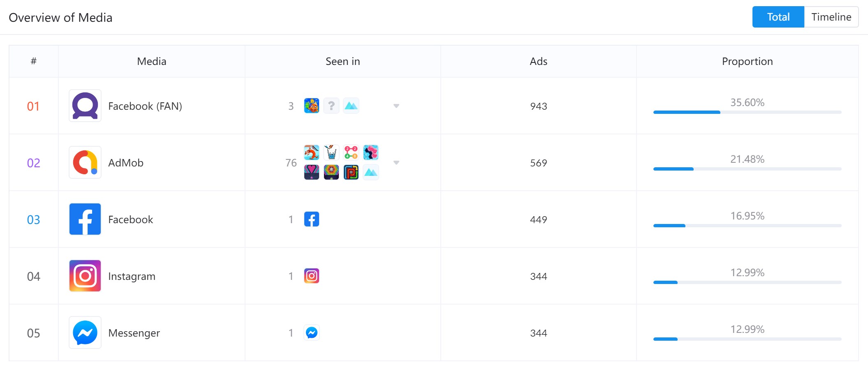Click the AdMob logo icon
868x367 pixels.
click(x=85, y=163)
